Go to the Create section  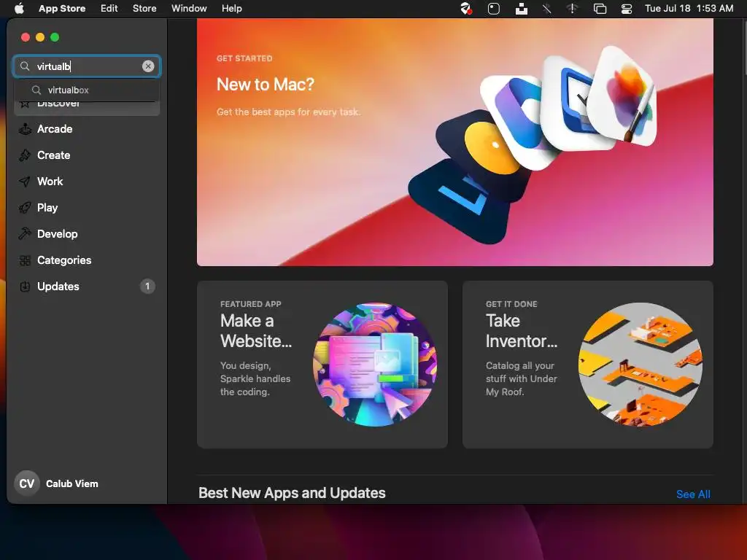tap(87, 155)
